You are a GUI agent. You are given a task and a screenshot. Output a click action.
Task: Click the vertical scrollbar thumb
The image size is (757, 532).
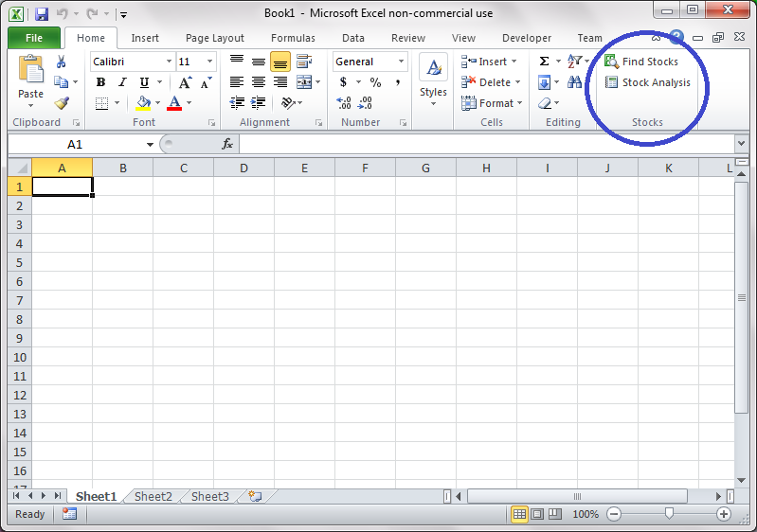[x=742, y=297]
